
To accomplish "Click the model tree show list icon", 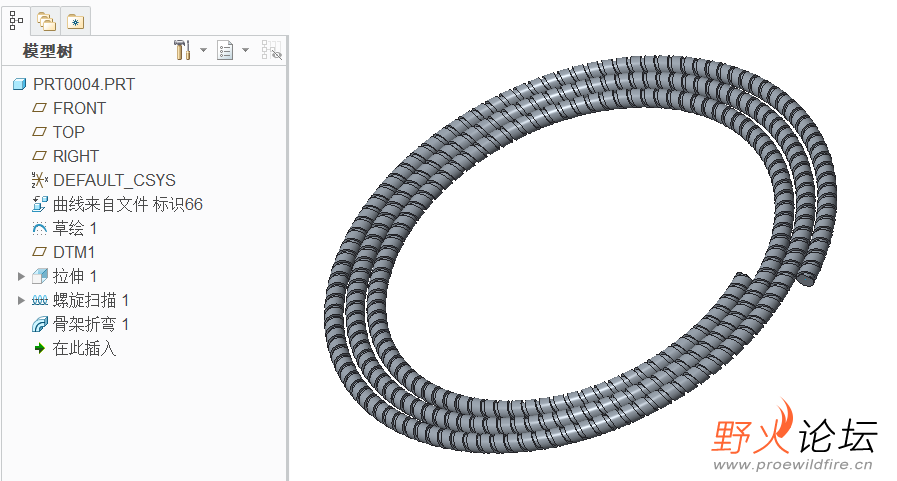I will point(225,50).
